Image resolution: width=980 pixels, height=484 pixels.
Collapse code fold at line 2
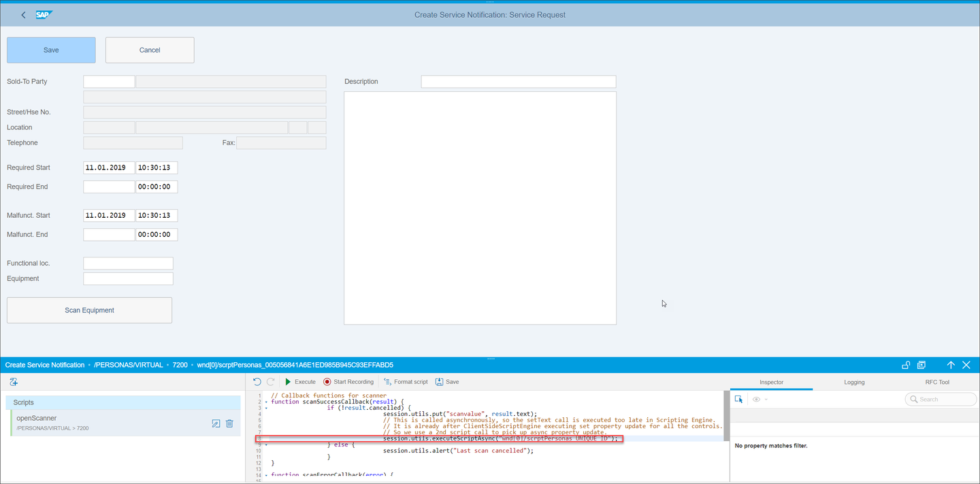(x=266, y=402)
